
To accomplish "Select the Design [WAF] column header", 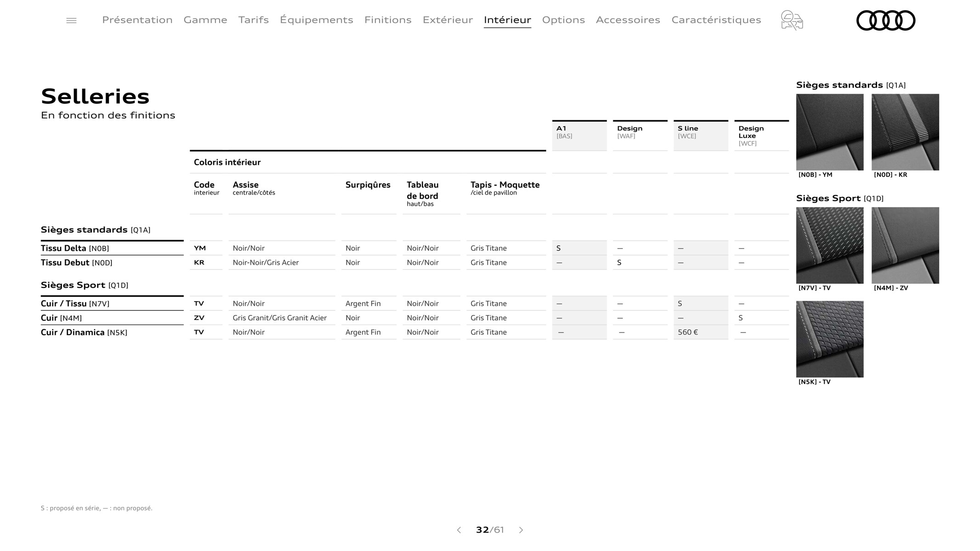I will coord(640,135).
